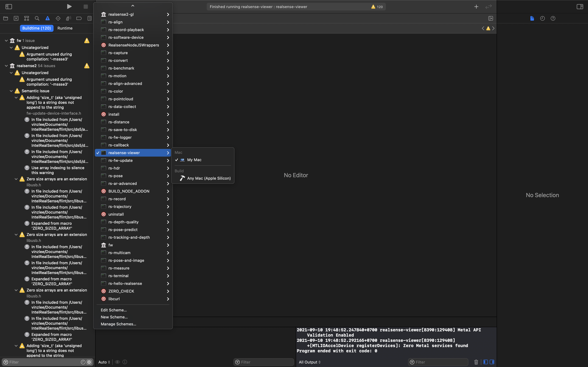Toggle the left sidebar visibility
This screenshot has height=367, width=588.
point(9,7)
